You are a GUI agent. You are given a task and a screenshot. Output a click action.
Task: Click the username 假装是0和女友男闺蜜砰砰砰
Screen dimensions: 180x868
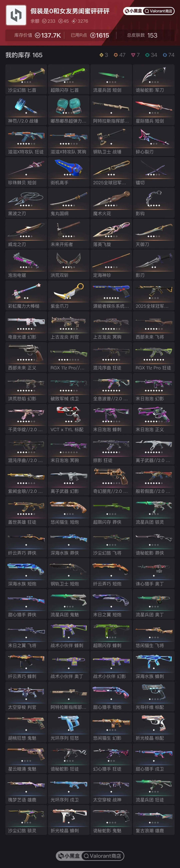70,11
